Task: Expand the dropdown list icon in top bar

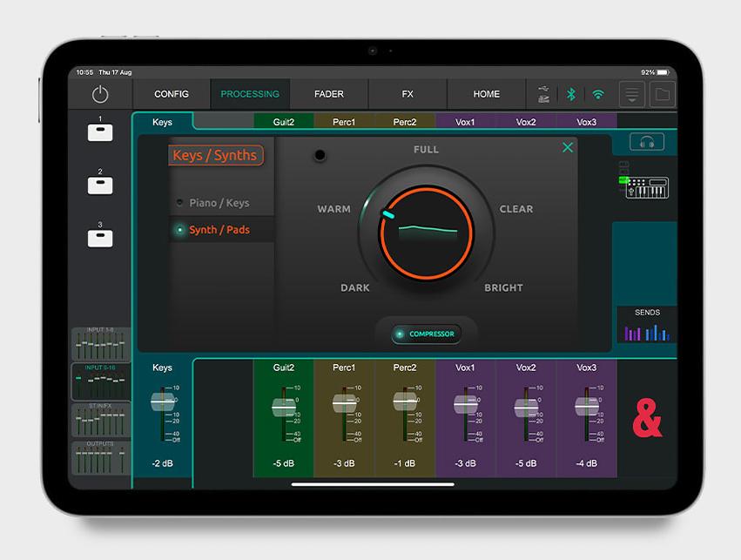Action: coord(632,94)
